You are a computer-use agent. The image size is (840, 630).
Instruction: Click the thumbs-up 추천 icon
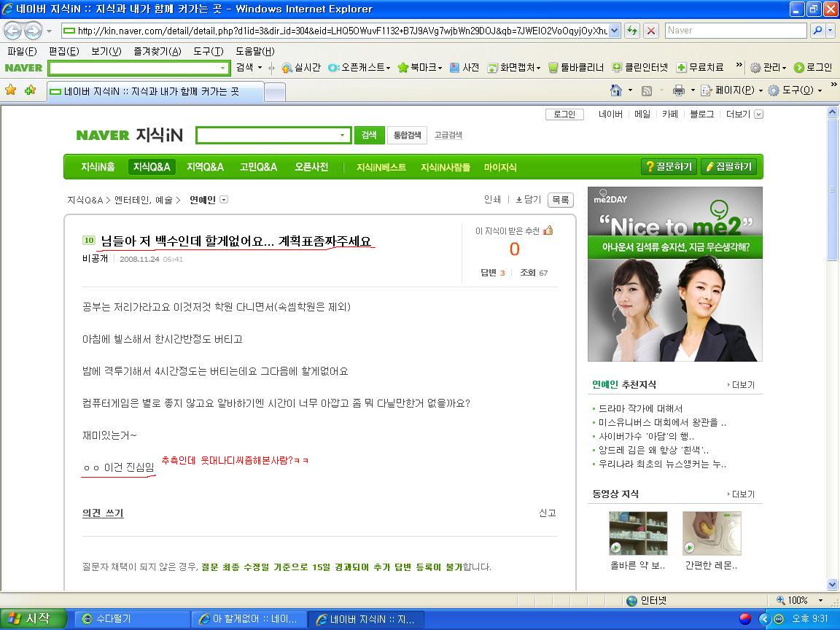(548, 230)
